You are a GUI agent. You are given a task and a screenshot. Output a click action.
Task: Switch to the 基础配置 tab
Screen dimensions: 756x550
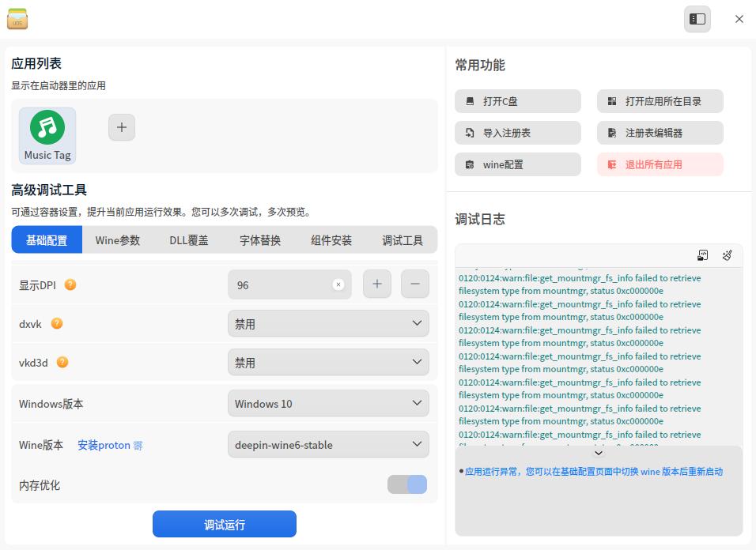pos(47,240)
